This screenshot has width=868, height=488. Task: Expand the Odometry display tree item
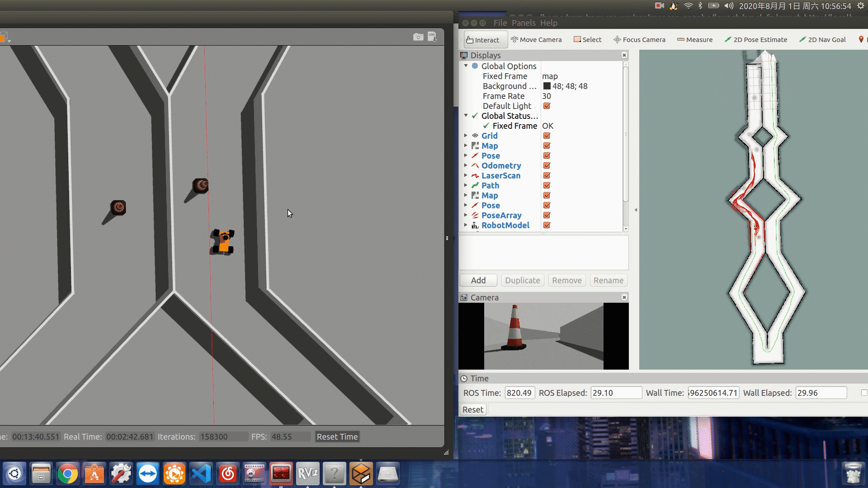coord(466,166)
